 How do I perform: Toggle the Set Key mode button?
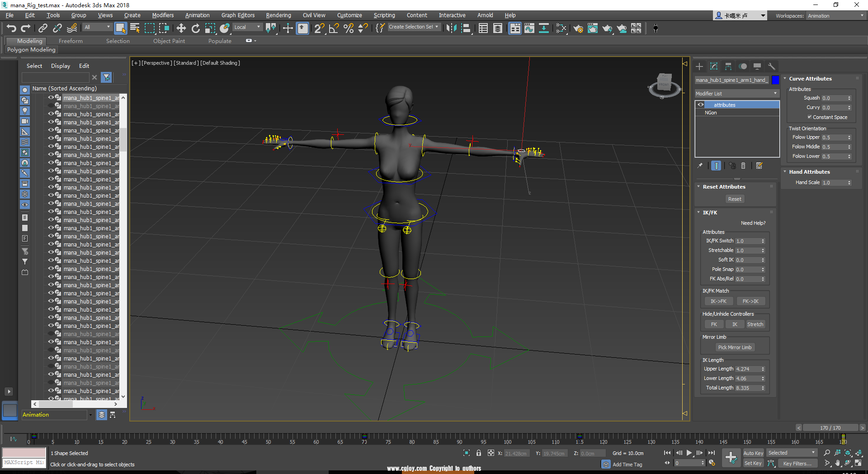753,463
